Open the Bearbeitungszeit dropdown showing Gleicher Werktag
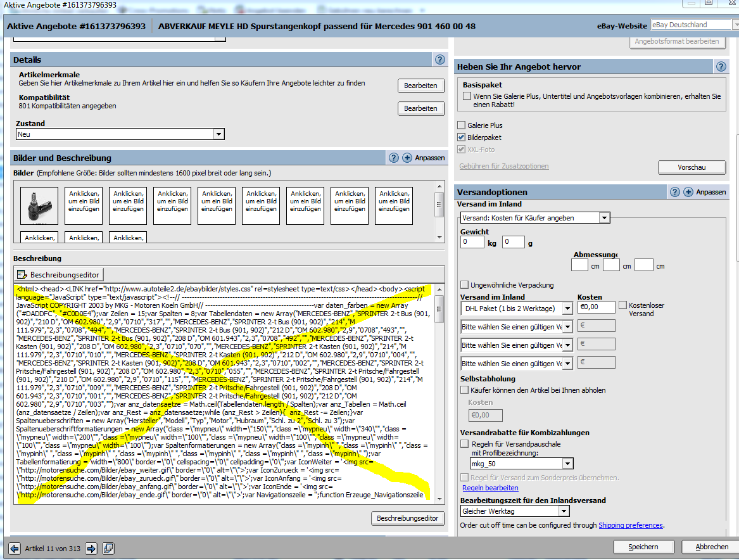739x560 pixels. pos(564,511)
